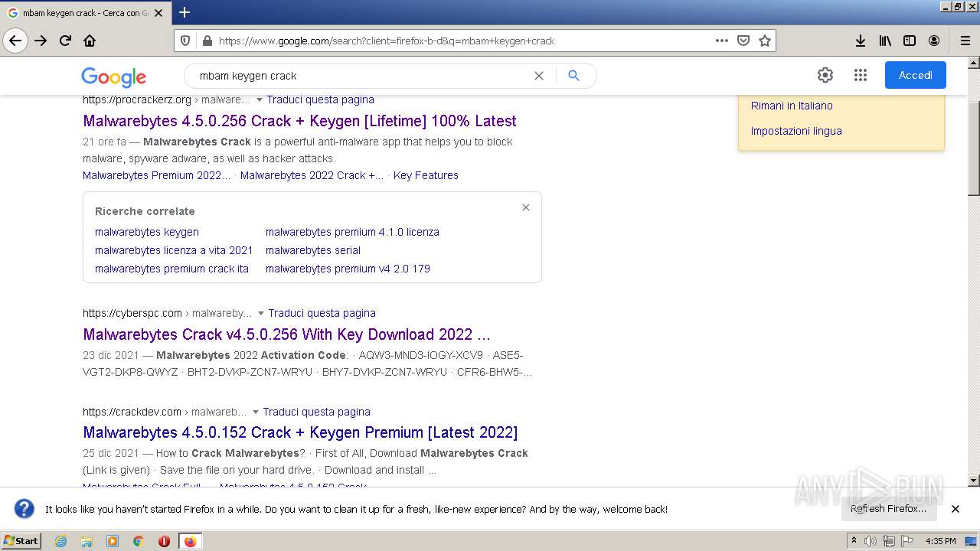
Task: Search related: malwarebytes premium crack ita
Action: click(x=171, y=269)
